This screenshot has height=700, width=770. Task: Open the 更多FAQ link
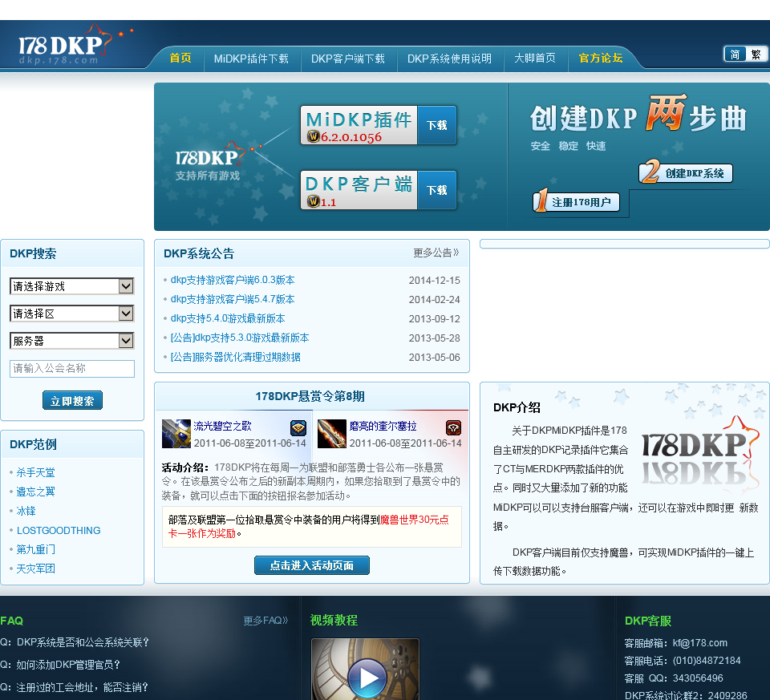point(265,621)
